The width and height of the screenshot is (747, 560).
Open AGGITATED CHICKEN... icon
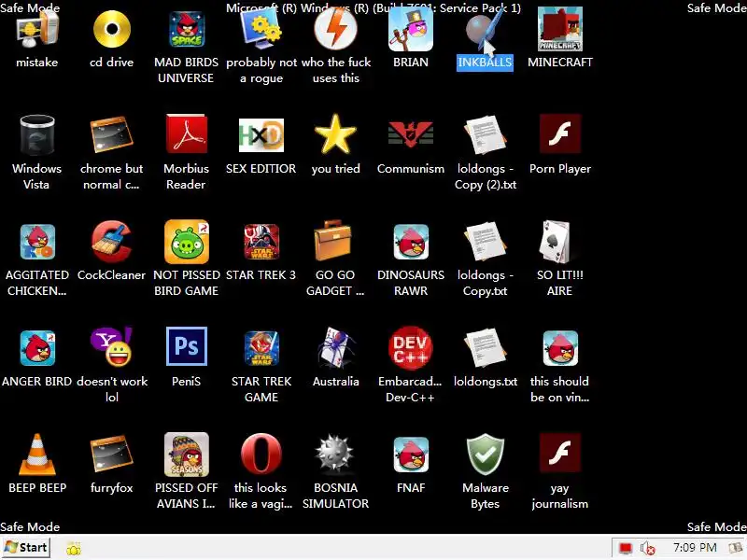[37, 242]
